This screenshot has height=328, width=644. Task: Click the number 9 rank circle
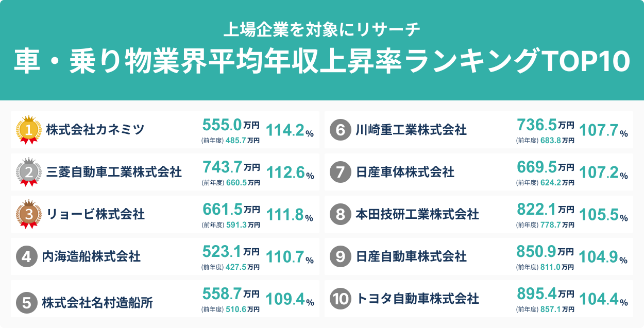[x=340, y=256]
